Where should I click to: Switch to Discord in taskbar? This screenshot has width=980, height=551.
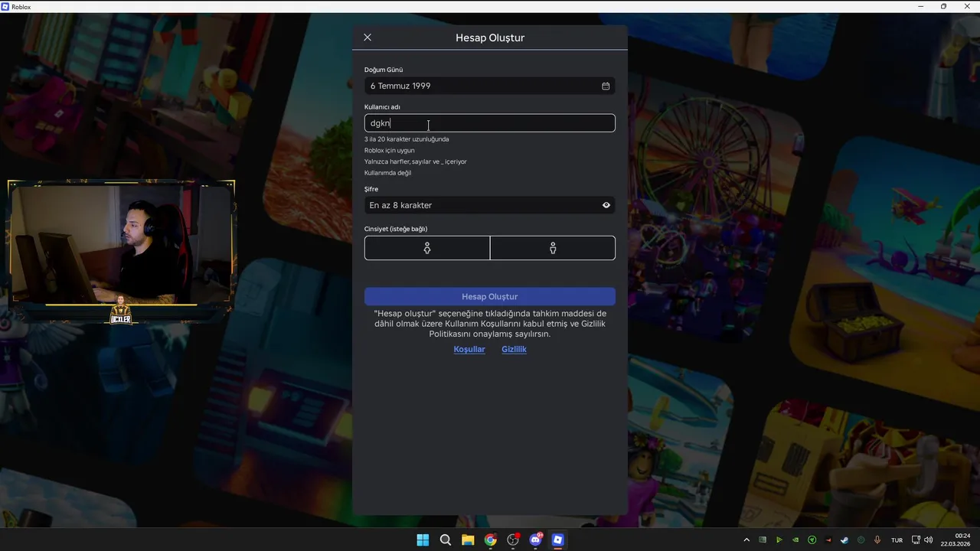point(536,540)
